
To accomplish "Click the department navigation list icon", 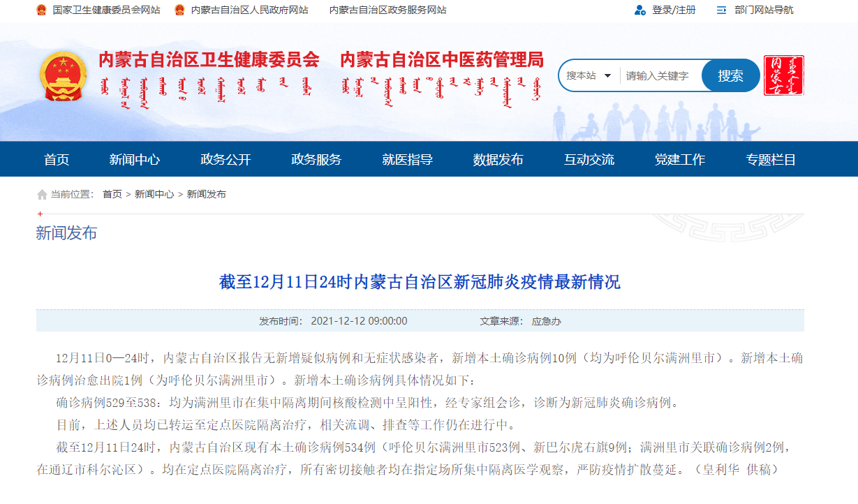I will pos(722,10).
